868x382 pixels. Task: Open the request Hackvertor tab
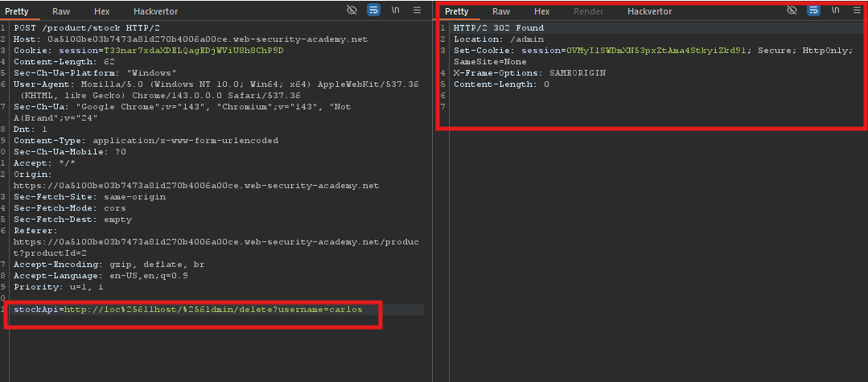(155, 11)
